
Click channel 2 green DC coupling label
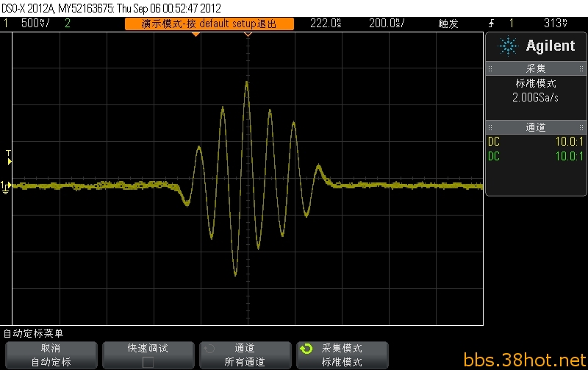494,156
